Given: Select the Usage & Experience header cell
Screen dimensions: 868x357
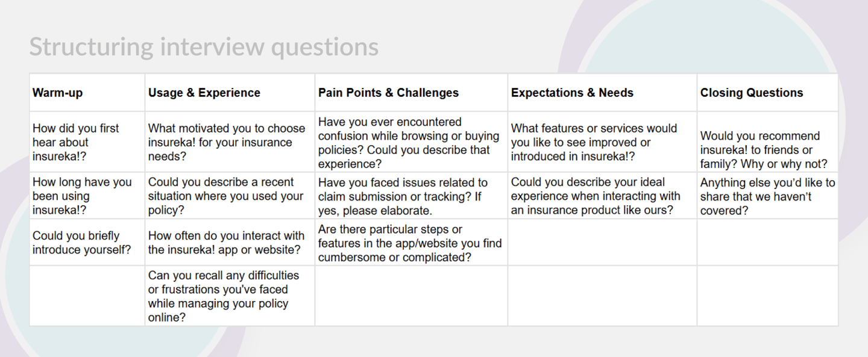Looking at the screenshot, I should 229,93.
